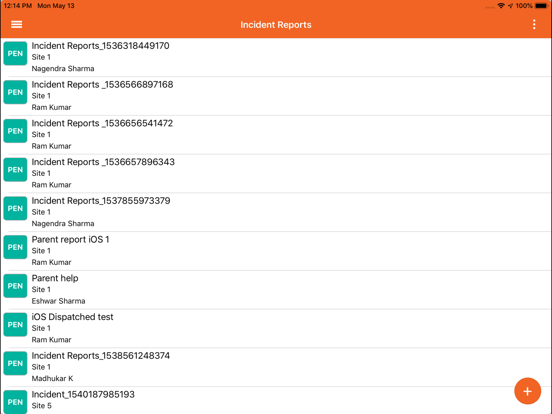Select Madhukar K reporter name
This screenshot has height=414, width=552.
pos(52,378)
